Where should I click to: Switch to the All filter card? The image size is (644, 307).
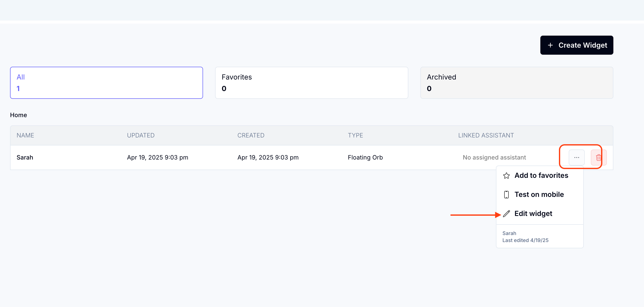point(106,83)
